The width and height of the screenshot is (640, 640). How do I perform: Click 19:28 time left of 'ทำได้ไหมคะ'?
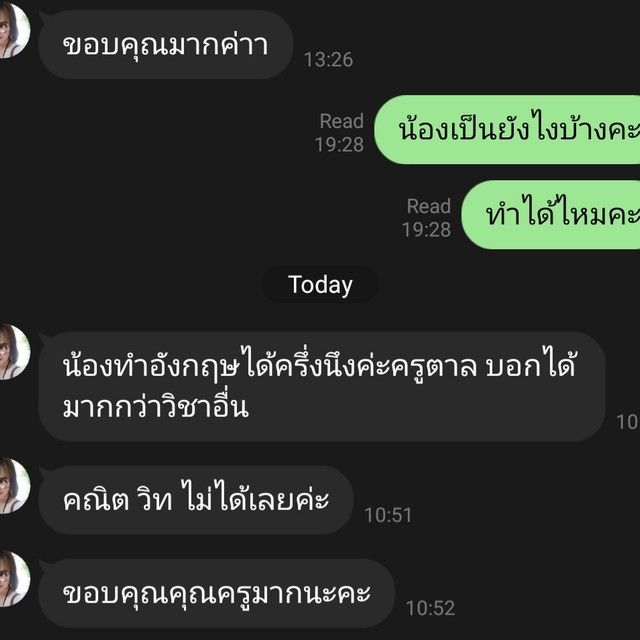pos(426,229)
